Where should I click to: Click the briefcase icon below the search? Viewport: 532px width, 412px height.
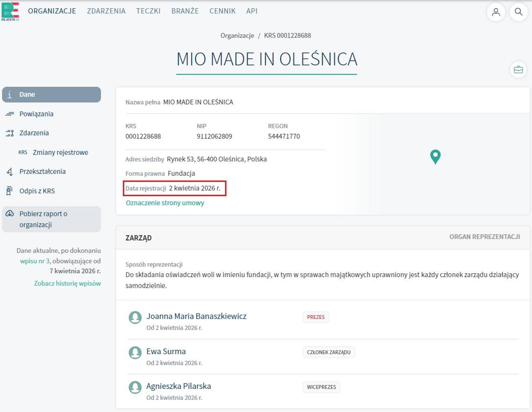click(518, 70)
